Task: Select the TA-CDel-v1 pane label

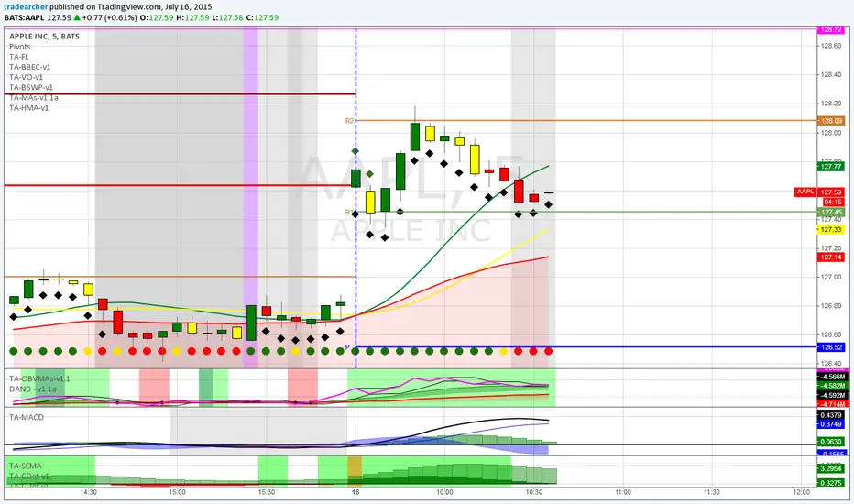Action: 29,476
